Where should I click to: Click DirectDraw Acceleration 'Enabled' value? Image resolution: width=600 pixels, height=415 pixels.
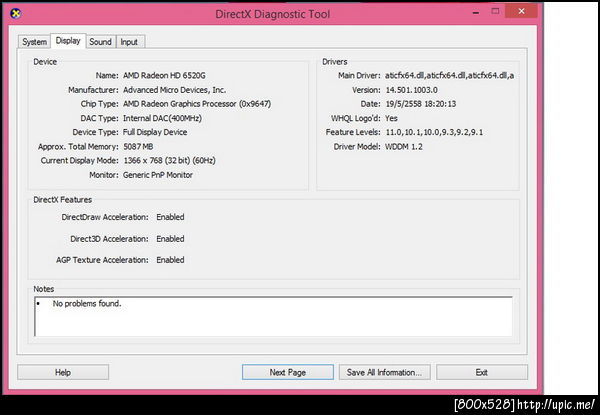click(x=170, y=217)
